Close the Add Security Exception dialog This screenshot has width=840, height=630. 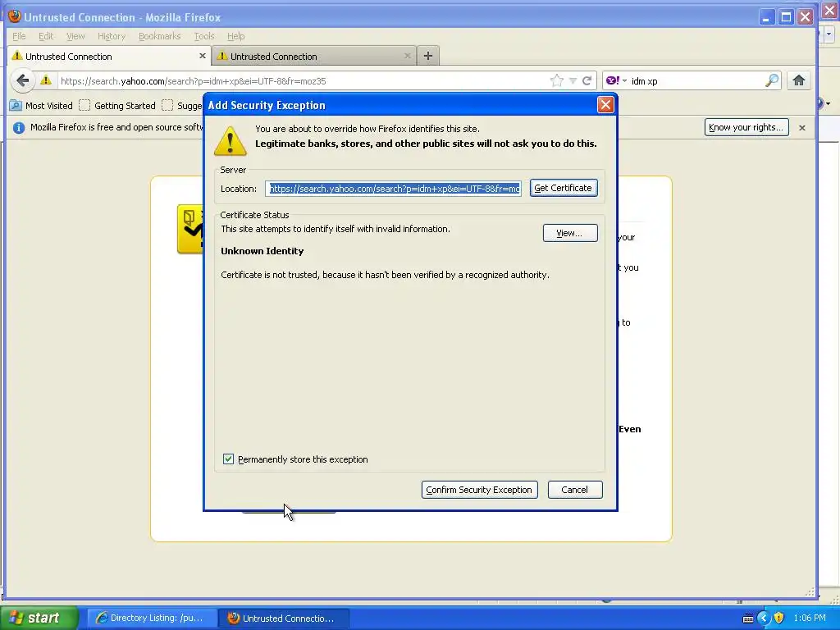click(x=605, y=105)
